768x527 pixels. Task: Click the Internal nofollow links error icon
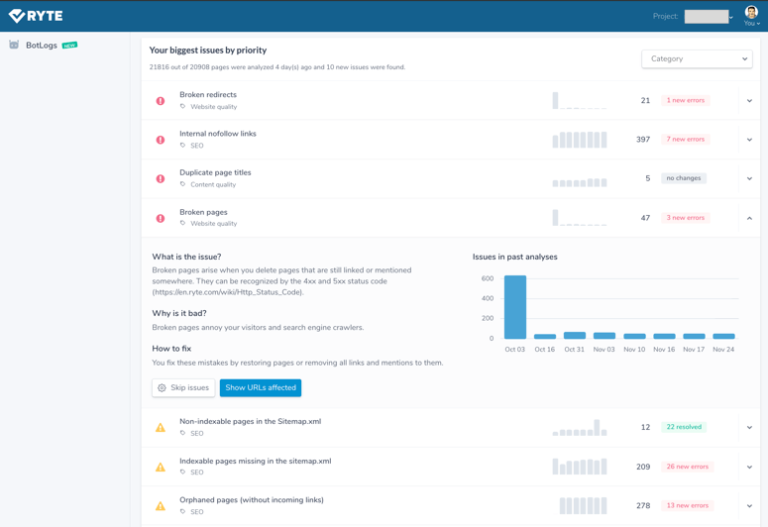pyautogui.click(x=160, y=140)
